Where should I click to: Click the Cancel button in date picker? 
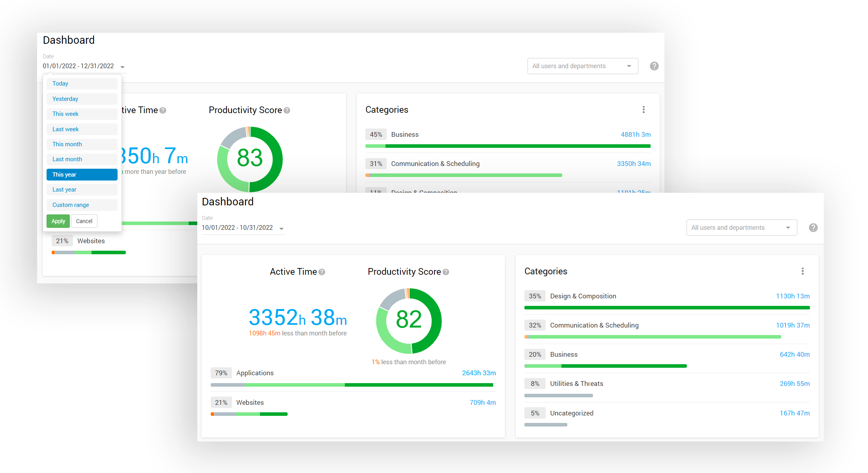(84, 221)
